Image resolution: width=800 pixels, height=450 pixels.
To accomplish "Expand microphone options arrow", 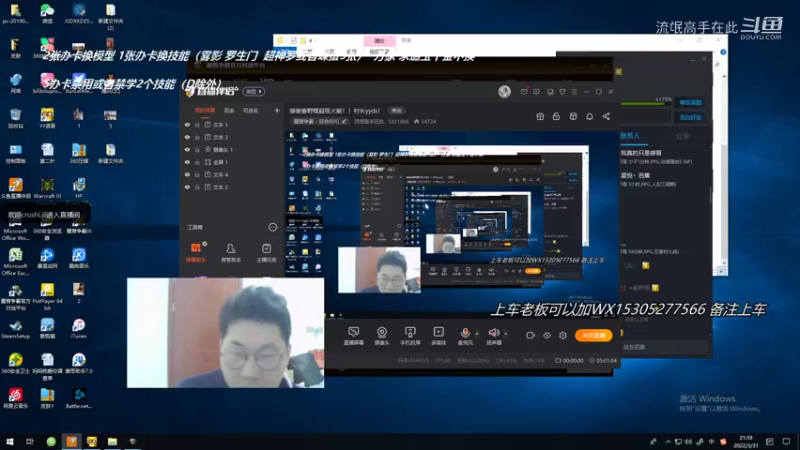I will 477,334.
